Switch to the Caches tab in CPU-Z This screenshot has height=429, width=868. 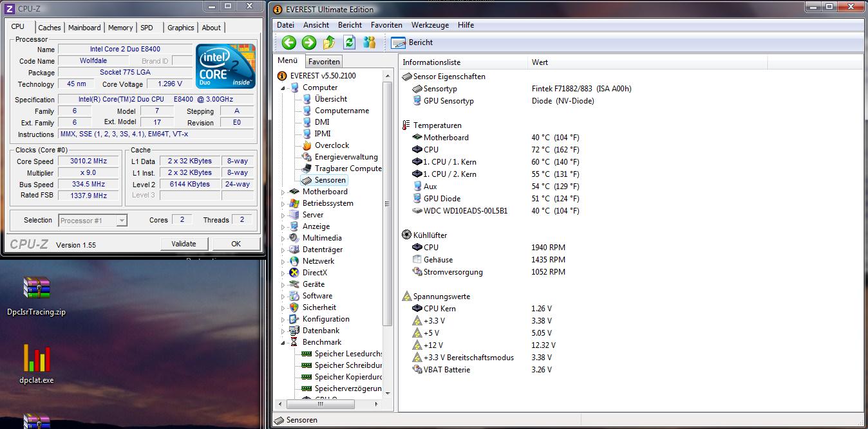click(x=50, y=28)
